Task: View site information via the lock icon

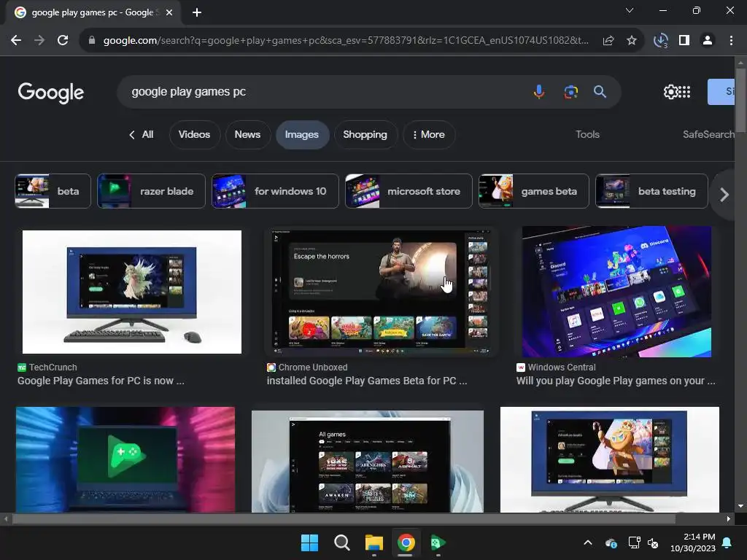Action: point(92,41)
